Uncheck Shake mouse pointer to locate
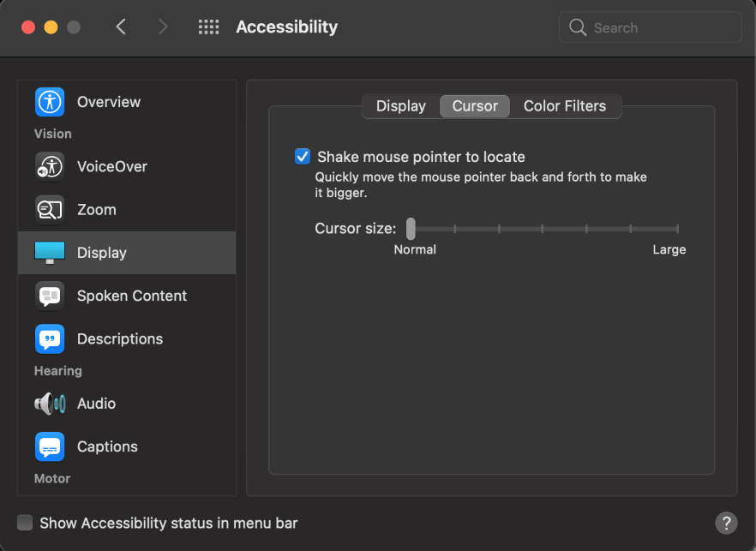The height and width of the screenshot is (551, 756). tap(303, 157)
